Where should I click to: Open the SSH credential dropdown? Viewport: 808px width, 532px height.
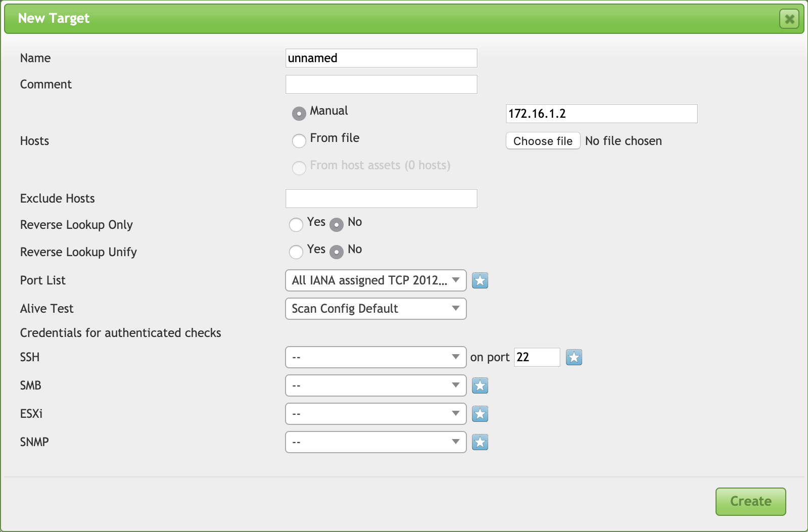pyautogui.click(x=375, y=357)
